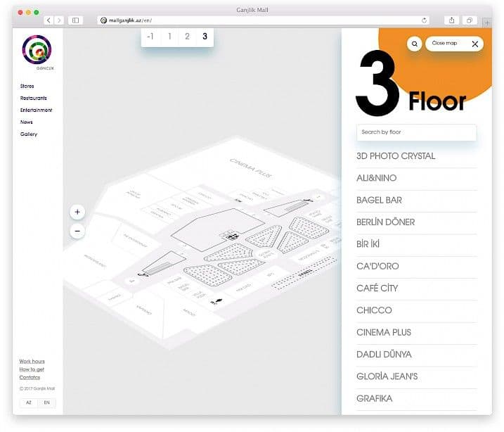Screen dimensions: 504x432
Task: Click the Search by floor field
Action: (x=417, y=132)
